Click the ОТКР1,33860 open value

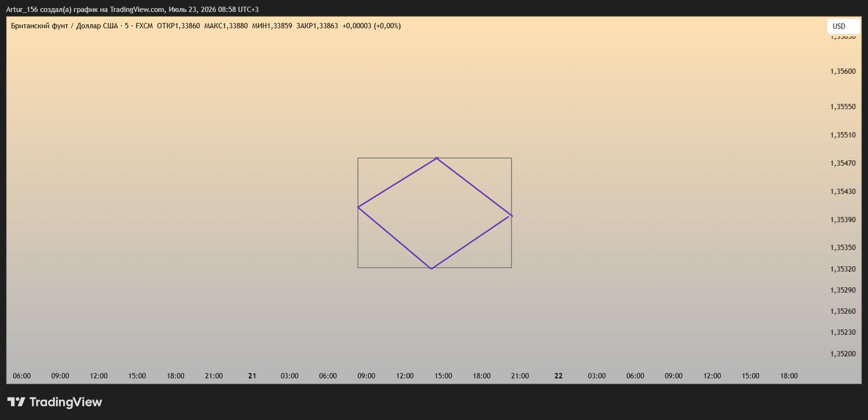click(x=178, y=26)
